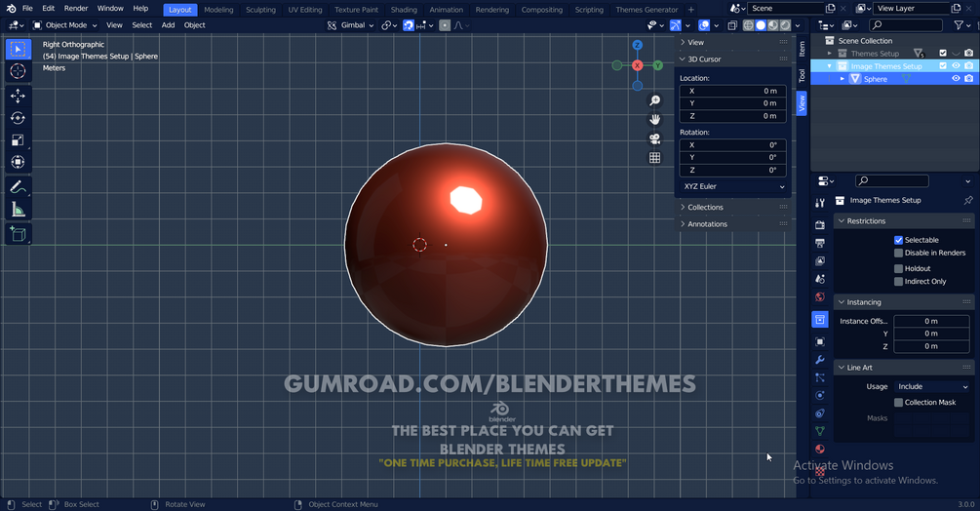This screenshot has height=511, width=980.
Task: Open the Object properties tab
Action: (x=820, y=341)
